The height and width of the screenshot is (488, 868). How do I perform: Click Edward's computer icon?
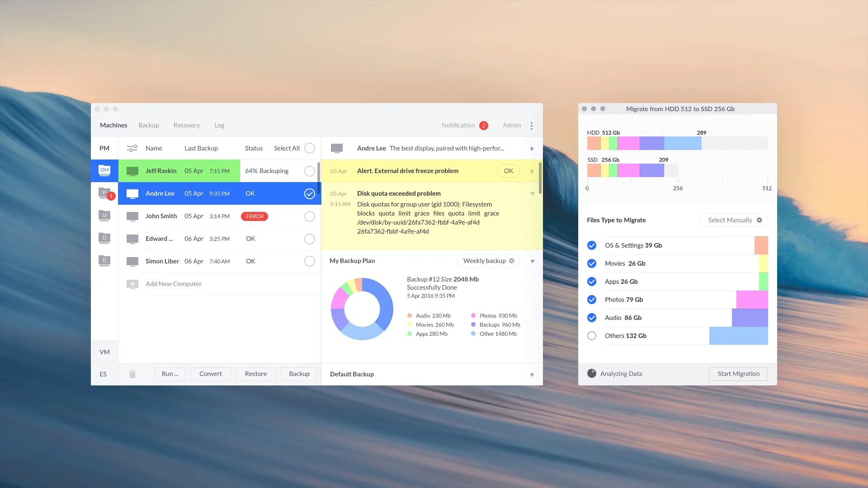pos(132,239)
